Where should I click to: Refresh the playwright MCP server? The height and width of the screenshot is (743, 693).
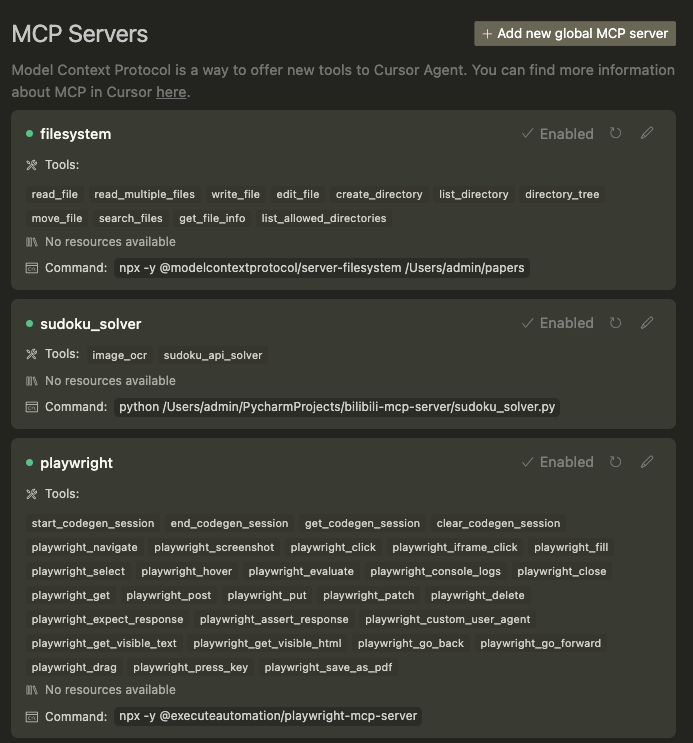coord(615,462)
